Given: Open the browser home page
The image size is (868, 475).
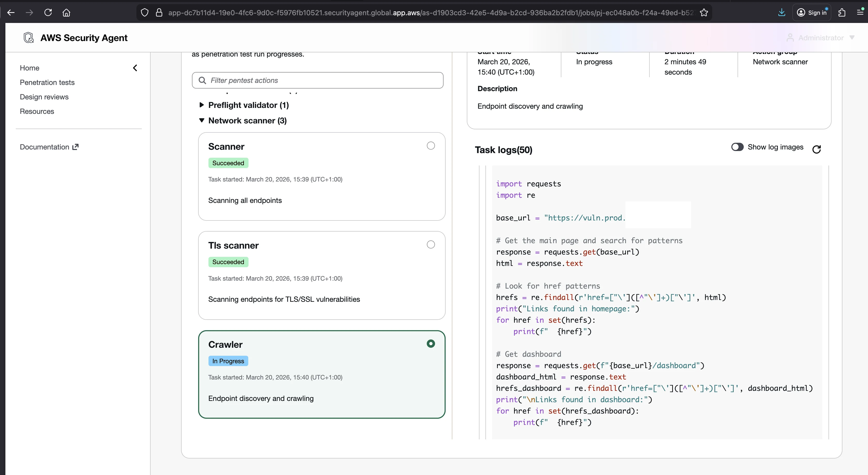Looking at the screenshot, I should coord(66,13).
